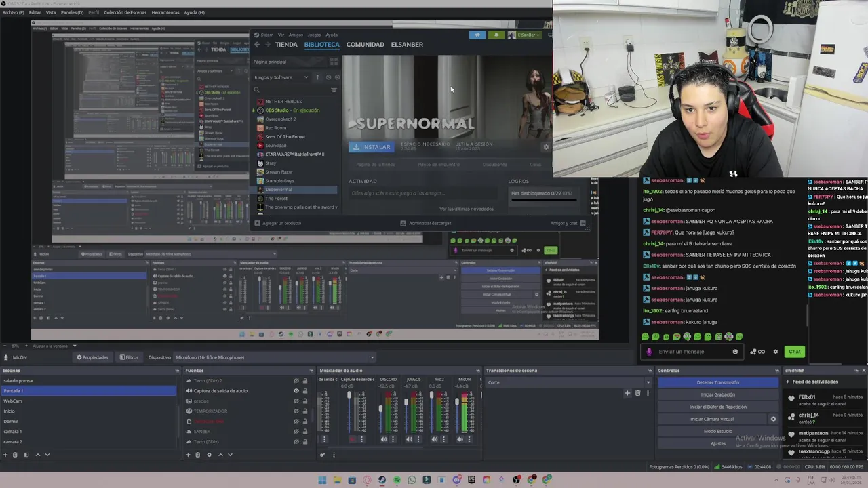Remove selected source with trash icon
The height and width of the screenshot is (488, 868).
197,455
